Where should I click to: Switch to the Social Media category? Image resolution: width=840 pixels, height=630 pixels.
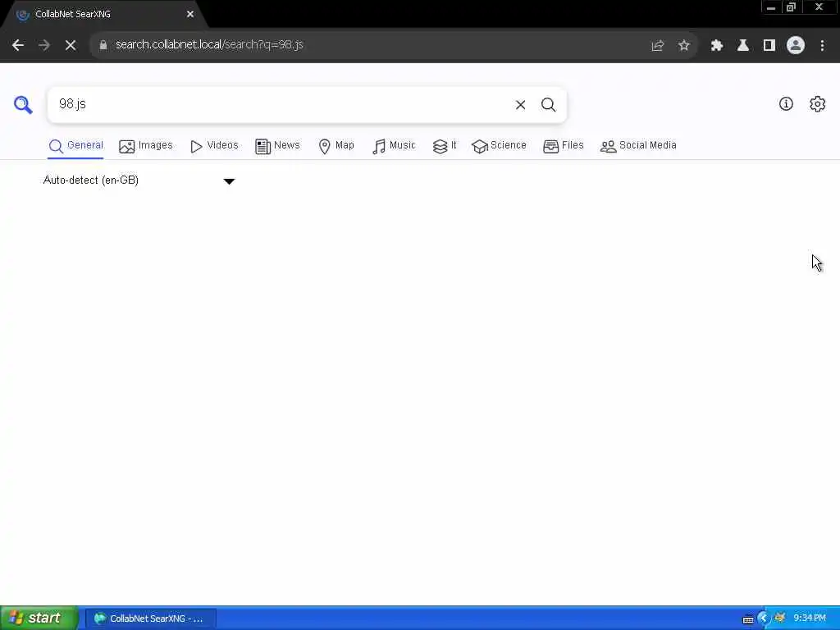pos(638,146)
